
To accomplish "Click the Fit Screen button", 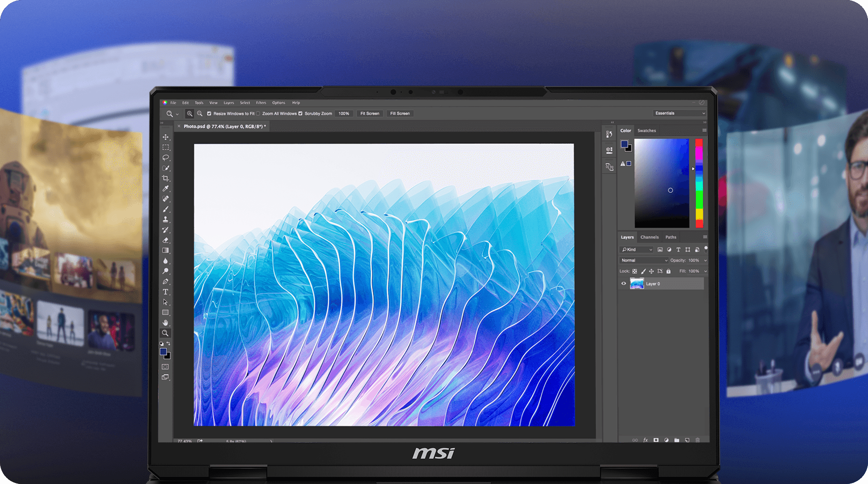I will click(x=370, y=113).
